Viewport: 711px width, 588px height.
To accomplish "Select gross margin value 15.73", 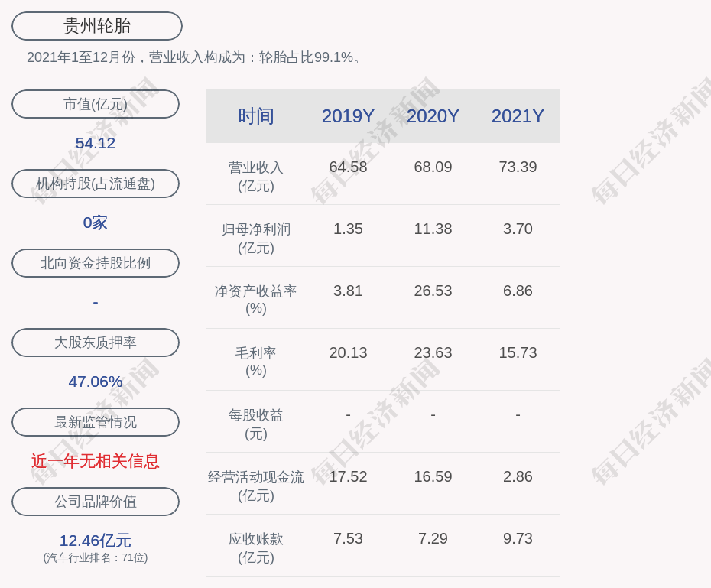I will click(518, 352).
